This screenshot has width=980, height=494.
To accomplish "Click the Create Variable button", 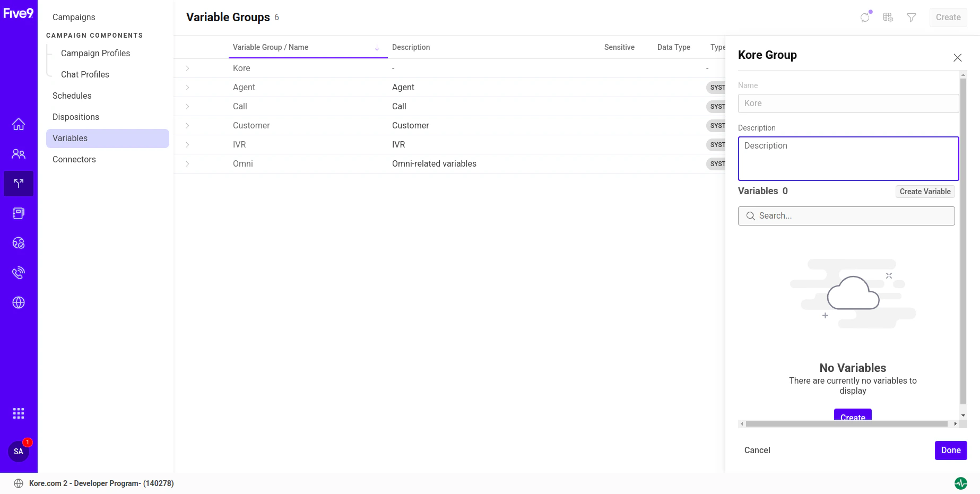I will coord(925,192).
